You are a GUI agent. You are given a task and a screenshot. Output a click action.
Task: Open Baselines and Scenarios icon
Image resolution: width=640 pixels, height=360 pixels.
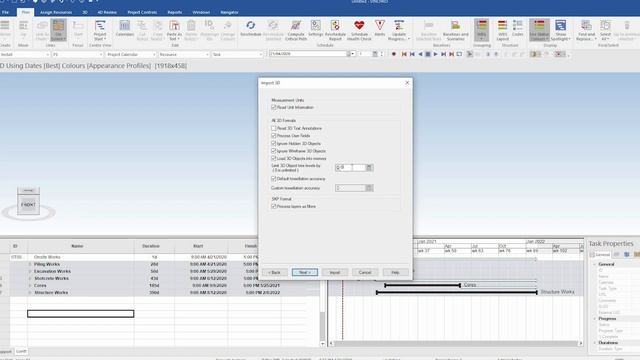[x=456, y=25]
